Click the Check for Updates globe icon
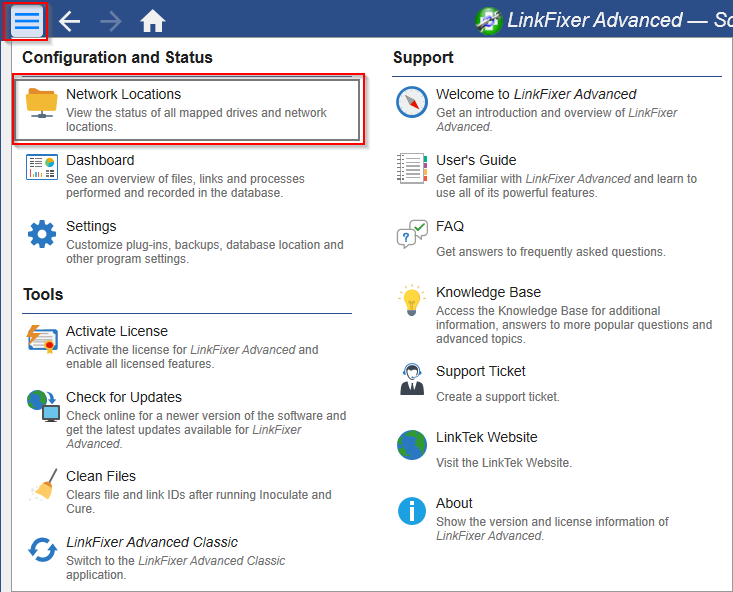The width and height of the screenshot is (733, 592). (x=43, y=406)
